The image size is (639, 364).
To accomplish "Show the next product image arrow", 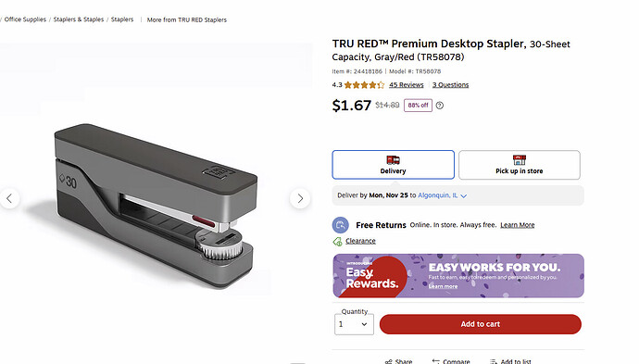I will point(300,198).
